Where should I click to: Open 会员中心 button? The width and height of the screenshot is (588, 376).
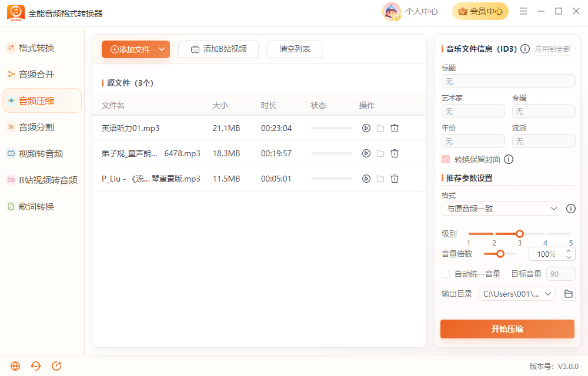pos(480,11)
